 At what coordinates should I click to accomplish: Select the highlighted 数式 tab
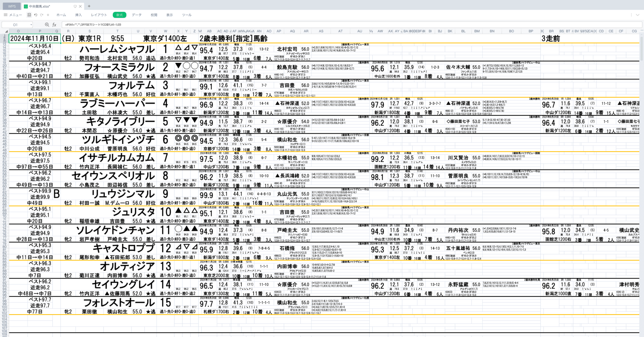point(119,15)
